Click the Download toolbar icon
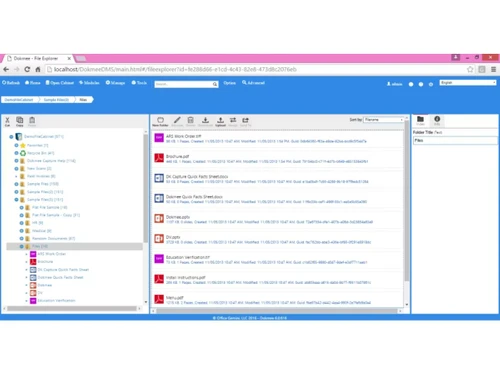 [205, 121]
